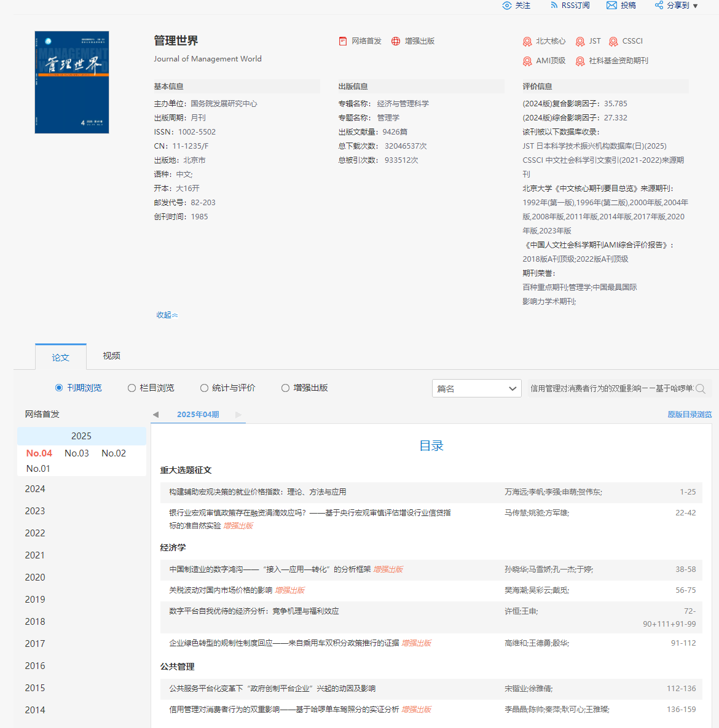Click the 增强出版 globe icon

click(x=396, y=41)
